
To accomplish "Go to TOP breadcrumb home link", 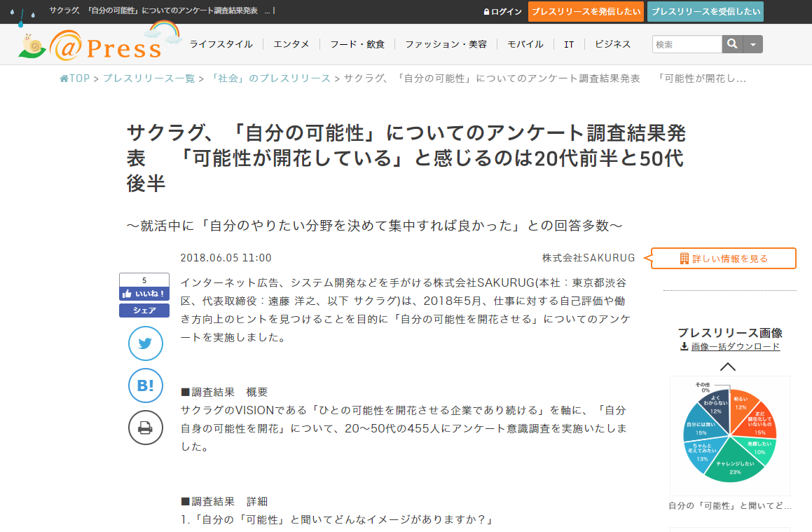I will pyautogui.click(x=74, y=79).
